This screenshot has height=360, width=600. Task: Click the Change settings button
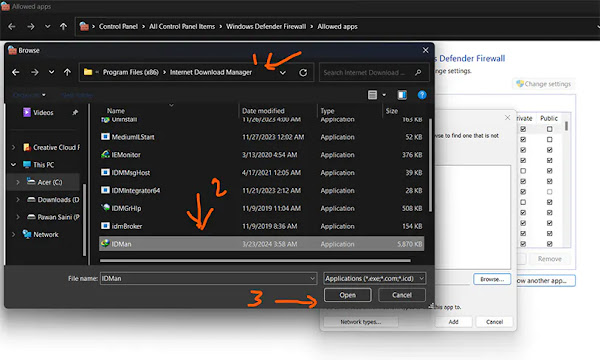tap(544, 84)
